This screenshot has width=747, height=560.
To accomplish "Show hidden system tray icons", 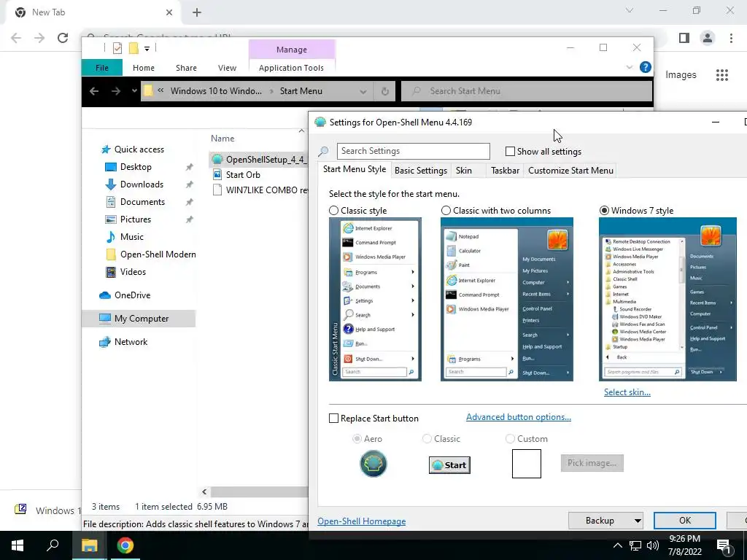I will (x=617, y=545).
